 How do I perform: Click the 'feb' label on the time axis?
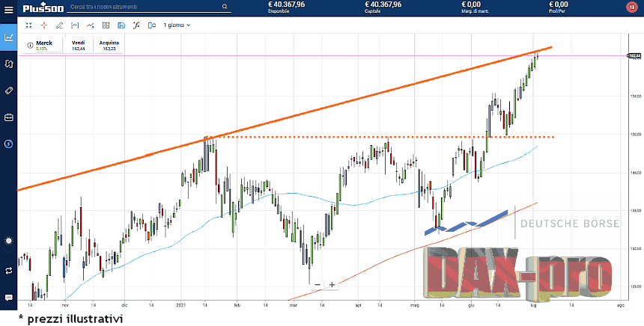coord(237,306)
